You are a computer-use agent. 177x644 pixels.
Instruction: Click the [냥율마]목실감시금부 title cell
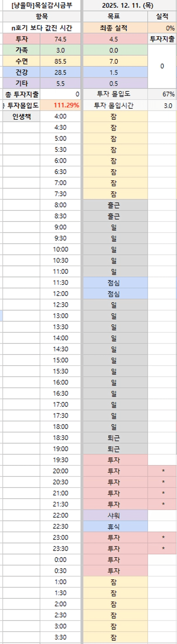(x=42, y=6)
